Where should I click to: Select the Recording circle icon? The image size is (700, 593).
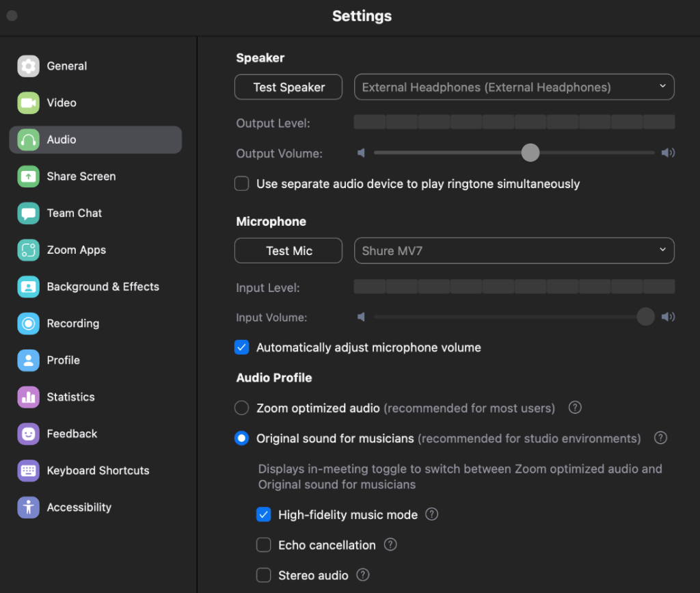click(28, 324)
